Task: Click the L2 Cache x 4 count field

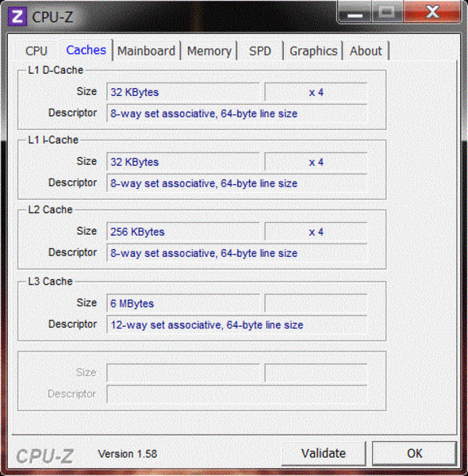Action: click(316, 232)
